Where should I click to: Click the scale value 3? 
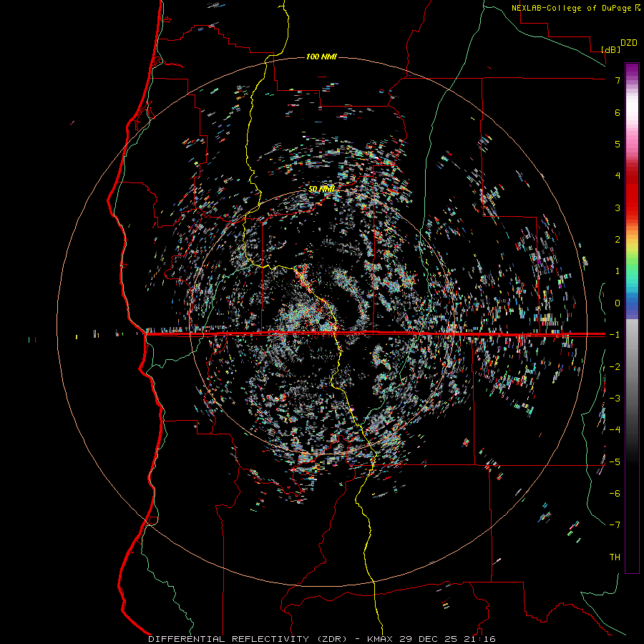618,208
